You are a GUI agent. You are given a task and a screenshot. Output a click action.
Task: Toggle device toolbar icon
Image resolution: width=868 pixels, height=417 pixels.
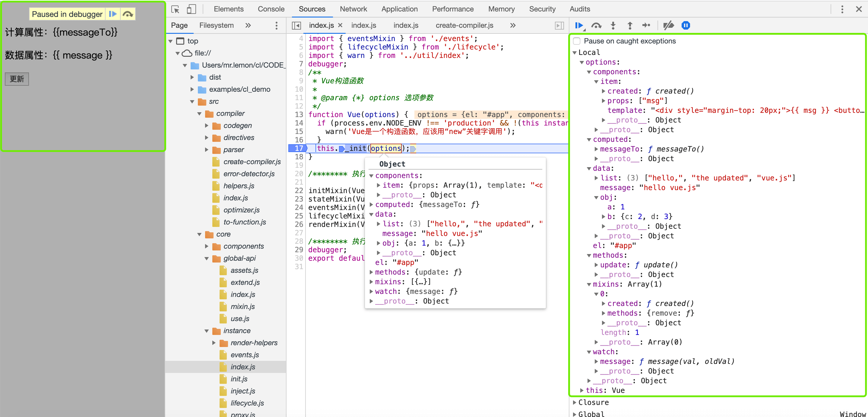[191, 9]
